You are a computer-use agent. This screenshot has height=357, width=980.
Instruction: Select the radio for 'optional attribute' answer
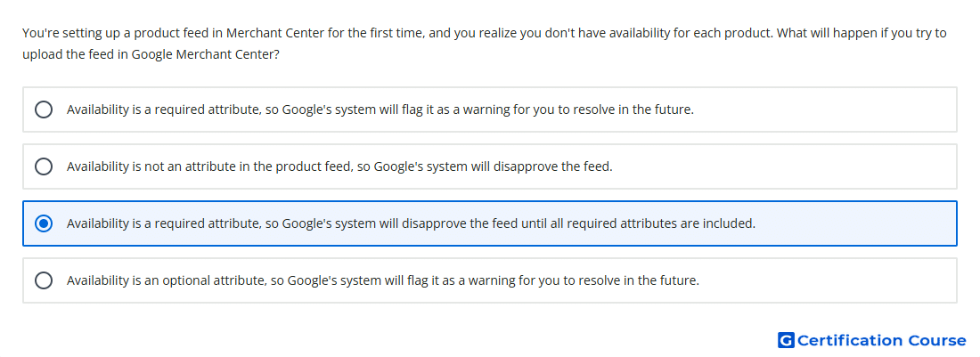point(44,280)
